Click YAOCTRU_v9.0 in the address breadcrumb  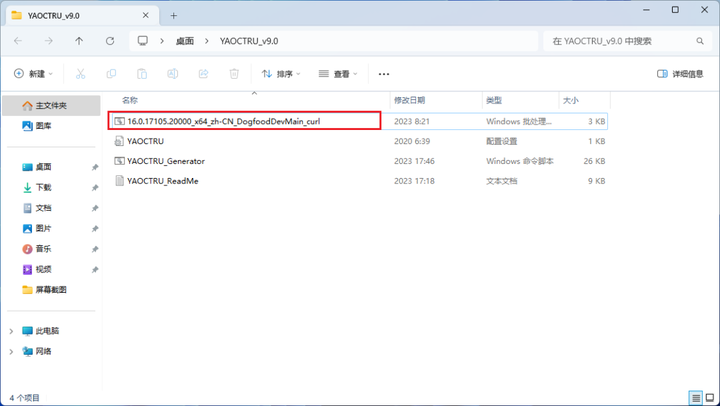[x=249, y=41]
